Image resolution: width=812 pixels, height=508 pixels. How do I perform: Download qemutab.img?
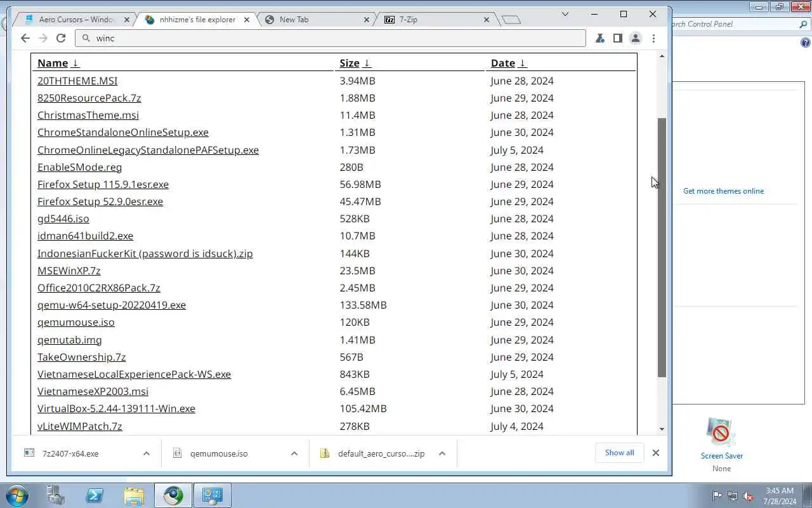[70, 340]
